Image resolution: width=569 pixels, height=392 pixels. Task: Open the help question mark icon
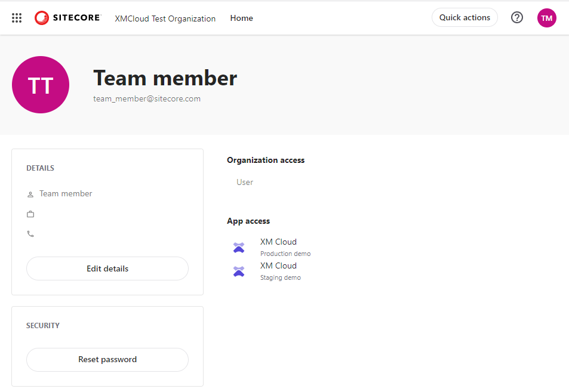(x=516, y=17)
